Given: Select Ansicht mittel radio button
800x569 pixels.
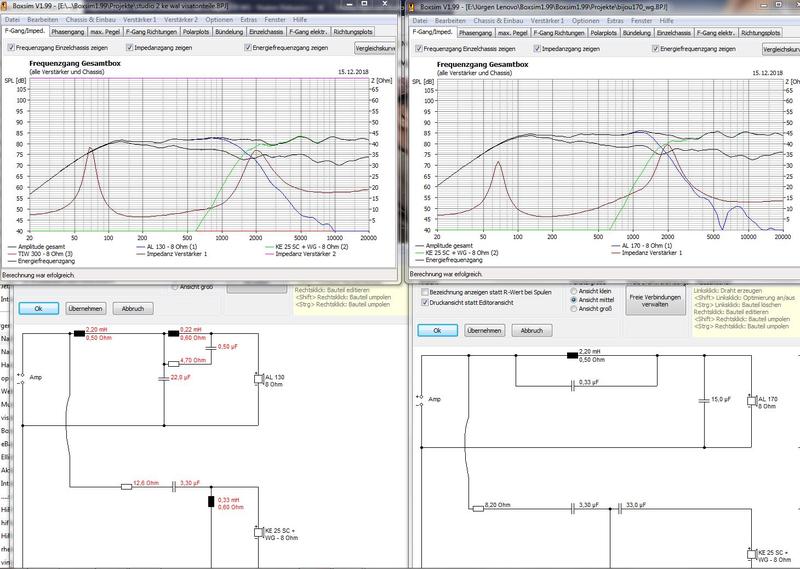Looking at the screenshot, I should point(573,300).
